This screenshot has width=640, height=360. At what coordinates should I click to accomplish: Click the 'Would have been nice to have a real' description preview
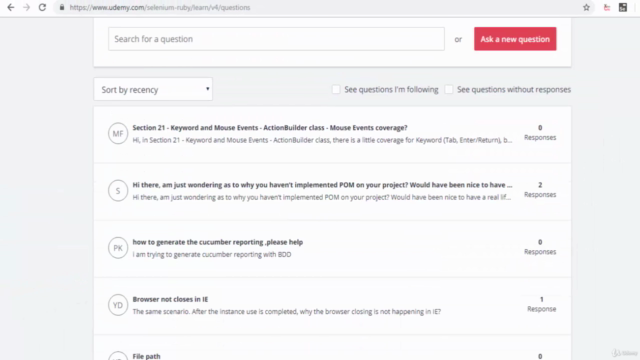322,197
